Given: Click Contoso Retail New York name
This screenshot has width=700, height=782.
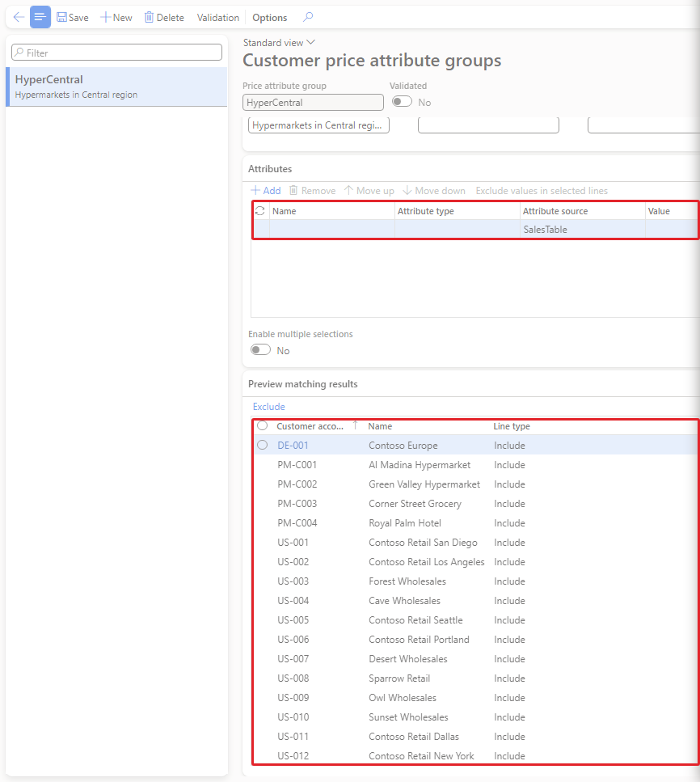Looking at the screenshot, I should [421, 756].
